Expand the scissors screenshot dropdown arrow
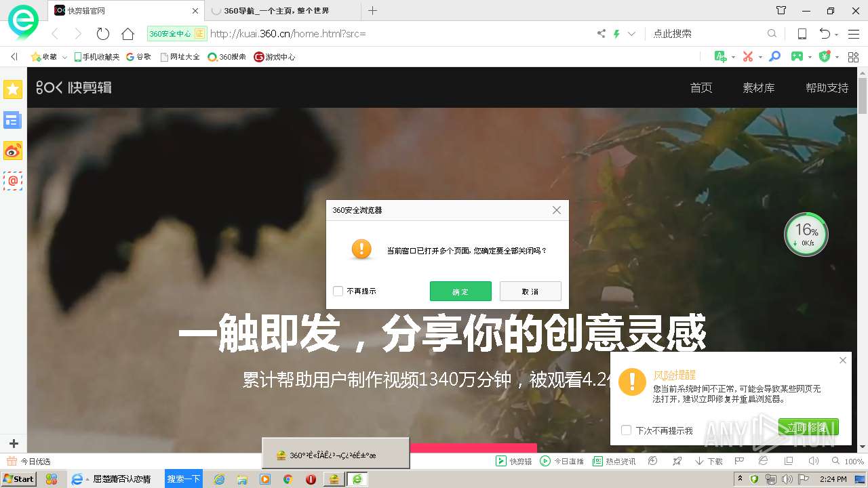This screenshot has height=488, width=868. coord(760,58)
